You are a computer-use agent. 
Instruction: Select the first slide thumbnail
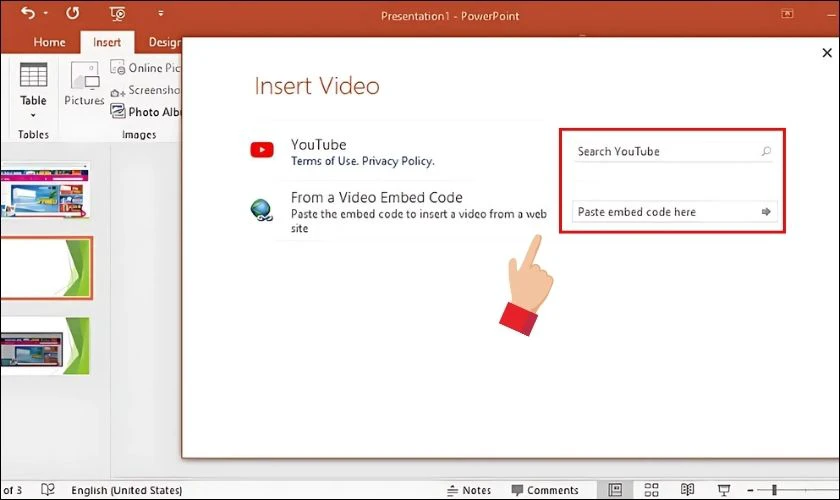(x=45, y=192)
